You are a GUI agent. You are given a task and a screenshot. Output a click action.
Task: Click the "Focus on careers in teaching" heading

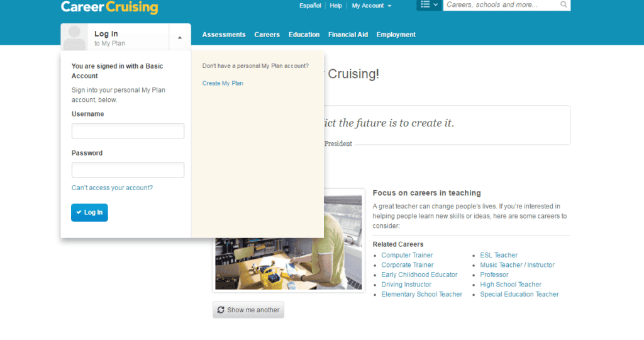[x=427, y=193]
